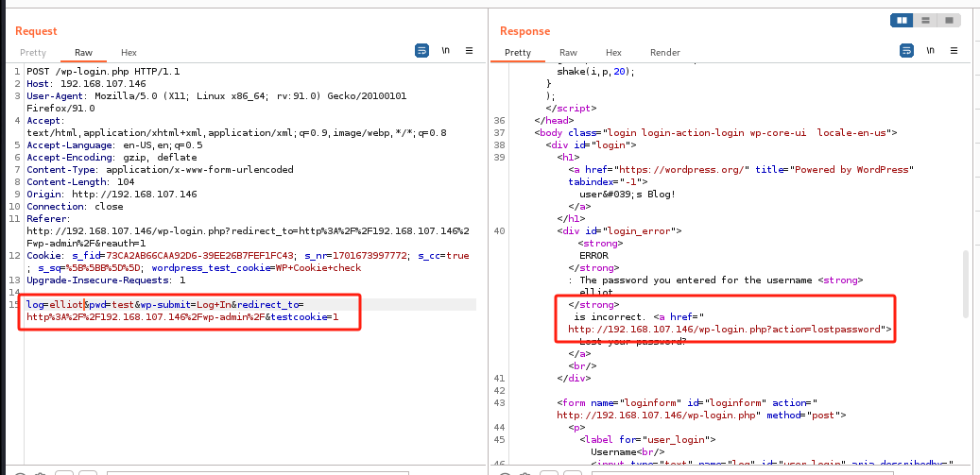Click the 'ERROR' text in Response
Viewport: 980px width, 475px height.
click(x=593, y=255)
